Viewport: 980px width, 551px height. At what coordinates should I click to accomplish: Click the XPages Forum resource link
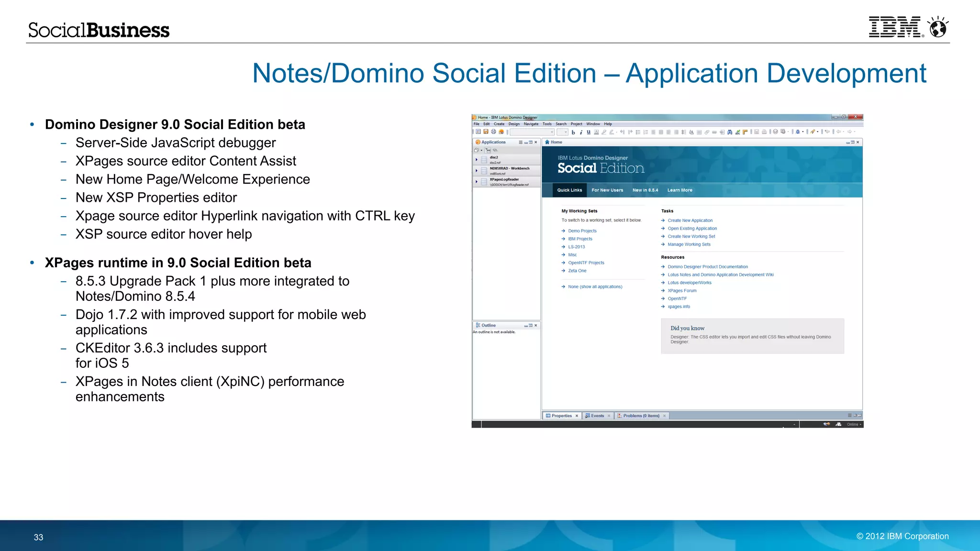point(682,291)
